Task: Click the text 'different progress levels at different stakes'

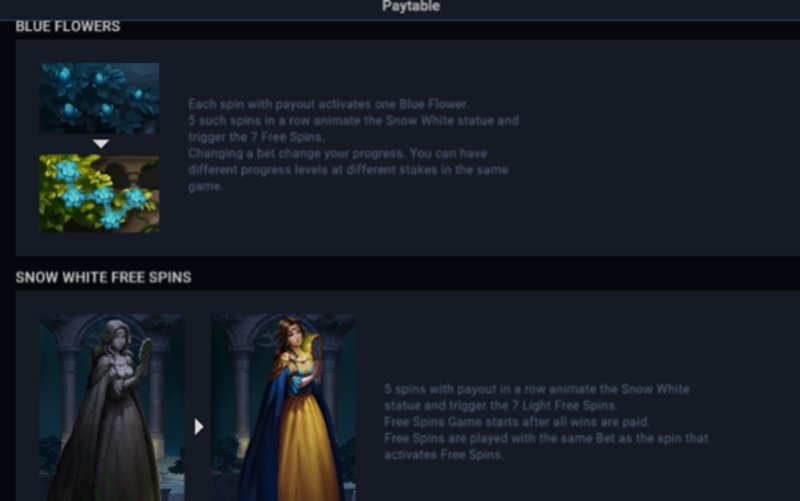Action: 313,170
